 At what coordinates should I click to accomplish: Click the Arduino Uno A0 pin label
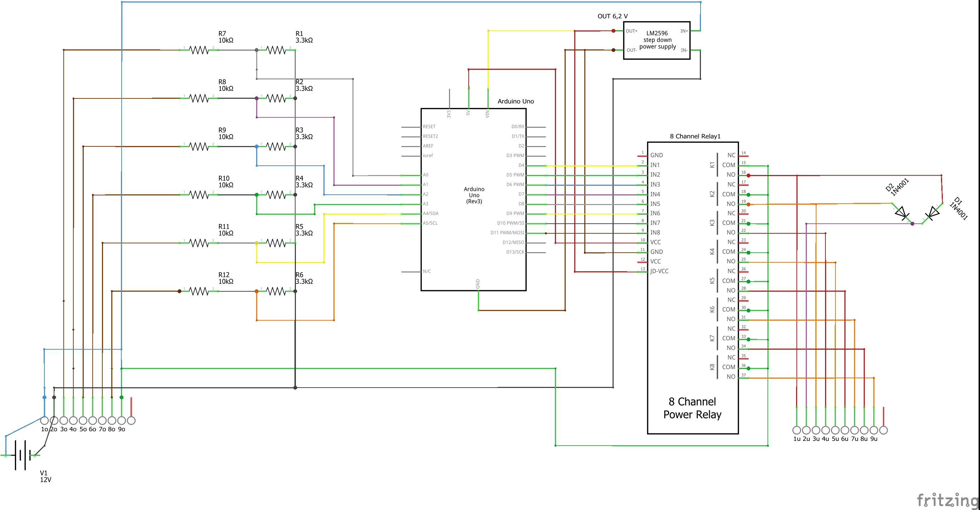point(425,175)
